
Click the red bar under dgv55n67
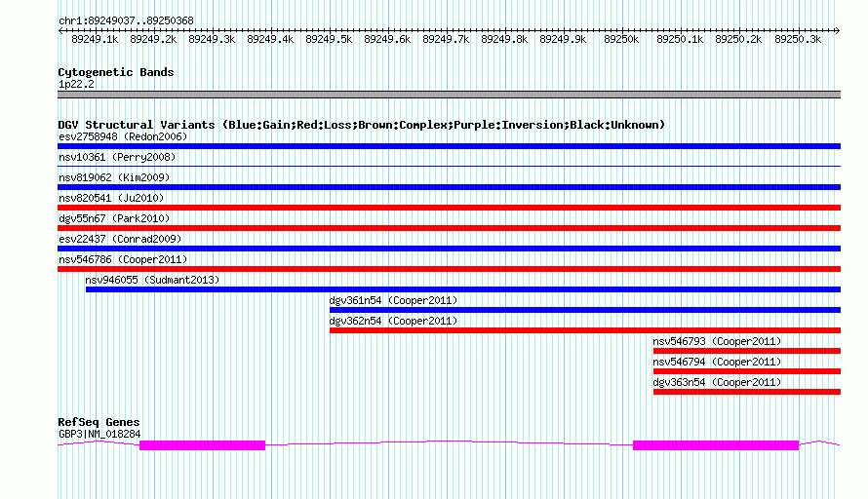click(x=449, y=228)
